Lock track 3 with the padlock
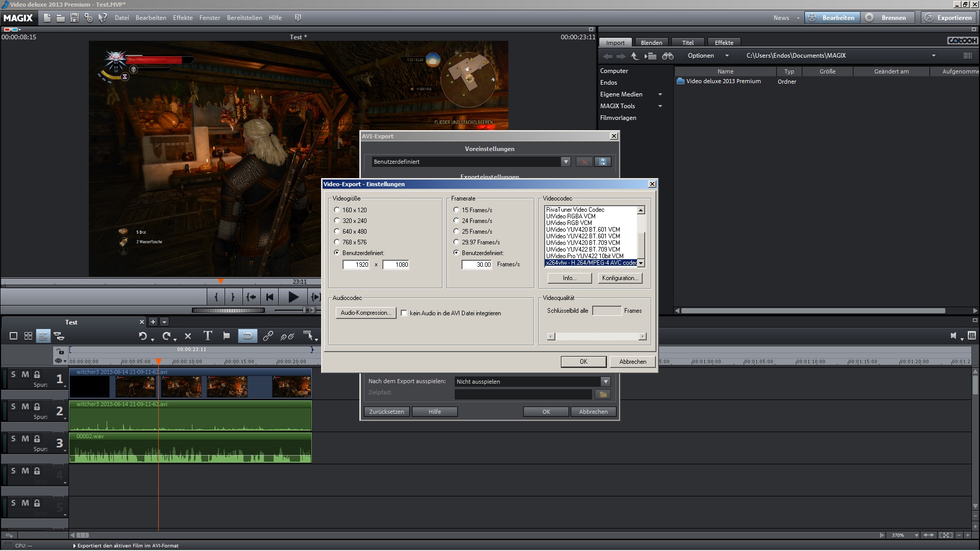This screenshot has width=980, height=551. click(37, 439)
